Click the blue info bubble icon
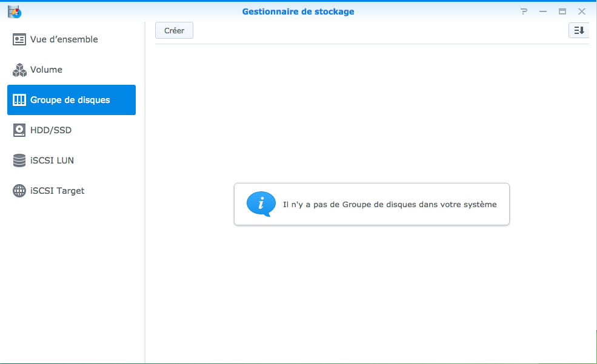 [x=261, y=204]
